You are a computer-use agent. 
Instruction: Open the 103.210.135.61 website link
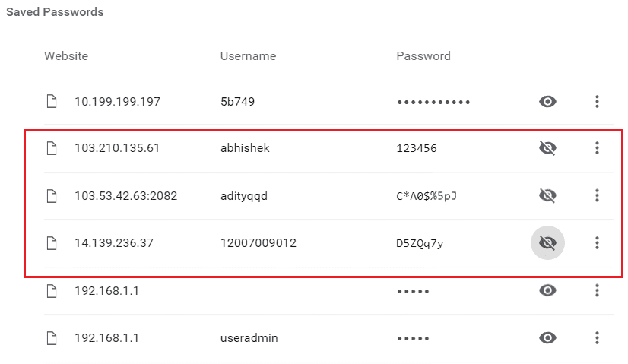coord(117,148)
